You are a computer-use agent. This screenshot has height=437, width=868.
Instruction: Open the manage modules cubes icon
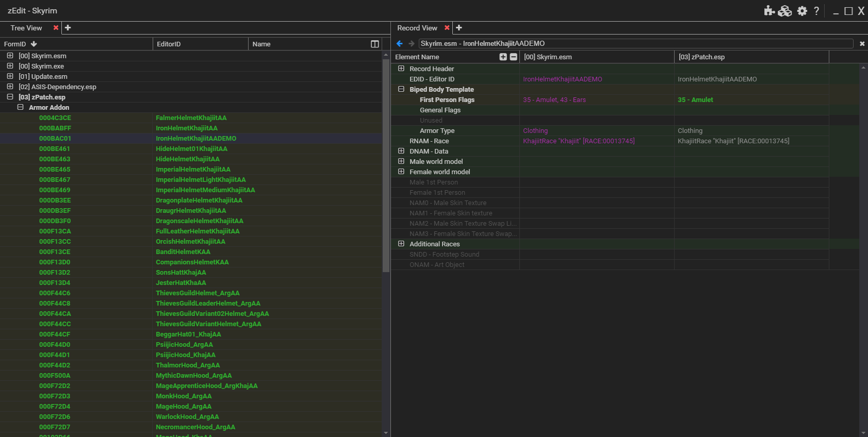785,11
